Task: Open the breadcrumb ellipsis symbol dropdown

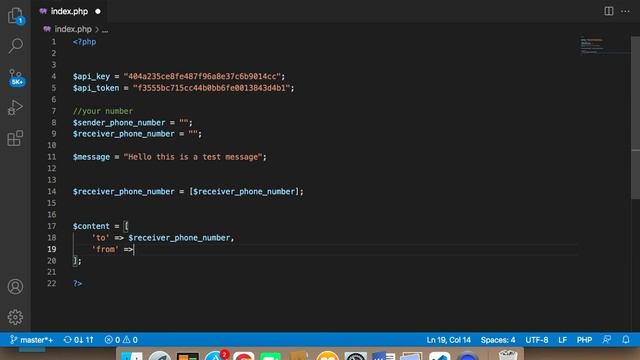Action: (105, 30)
